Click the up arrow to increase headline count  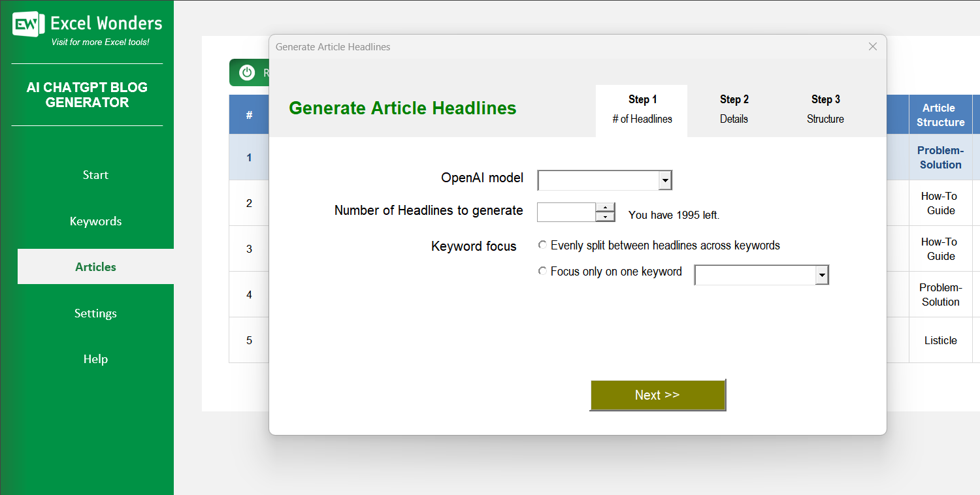[x=605, y=208]
